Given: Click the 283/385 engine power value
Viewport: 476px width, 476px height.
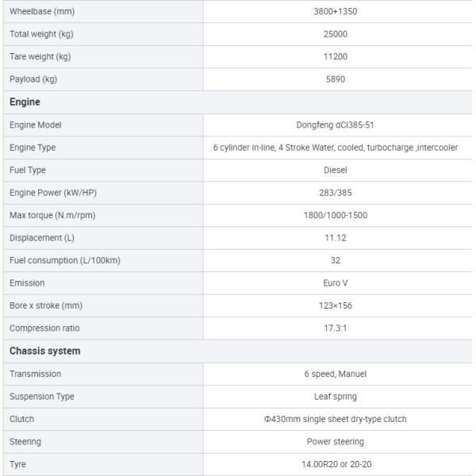Looking at the screenshot, I should pos(336,193).
